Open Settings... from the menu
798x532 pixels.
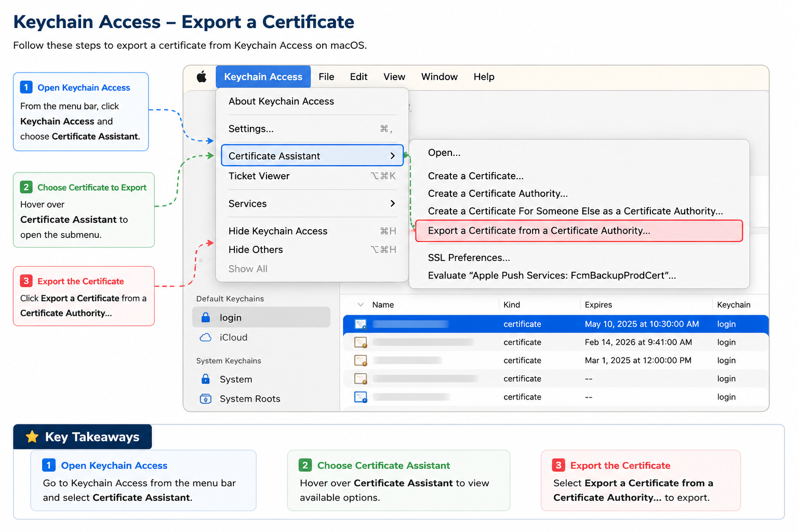[312, 129]
